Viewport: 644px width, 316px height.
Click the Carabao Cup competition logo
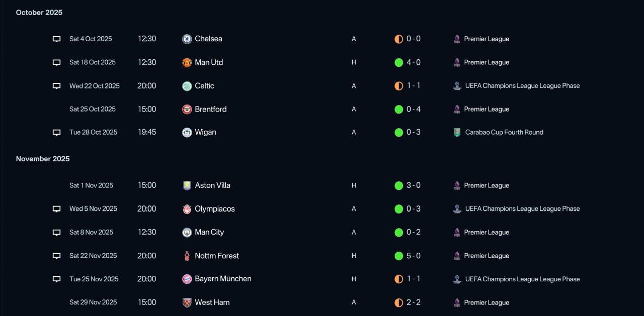(x=457, y=133)
